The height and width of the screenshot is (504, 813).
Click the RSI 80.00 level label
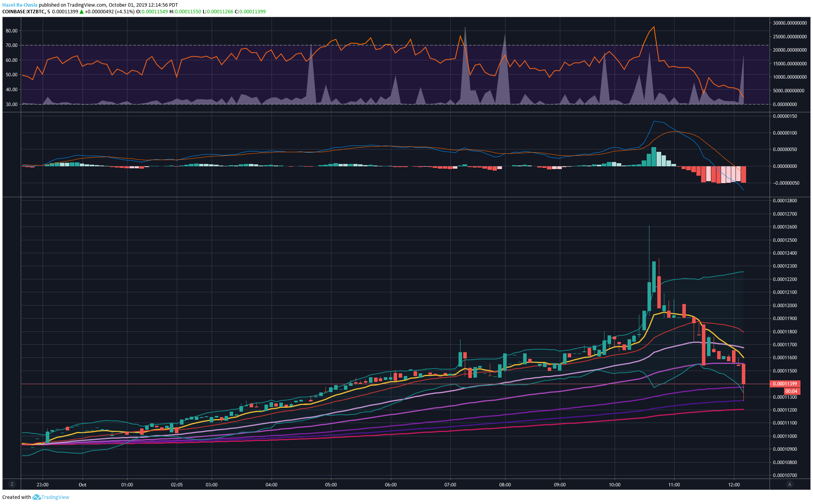(12, 31)
